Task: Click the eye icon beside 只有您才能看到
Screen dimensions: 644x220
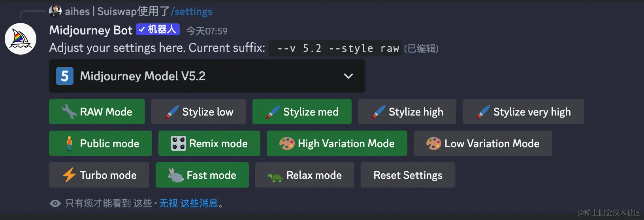Action: (55, 203)
